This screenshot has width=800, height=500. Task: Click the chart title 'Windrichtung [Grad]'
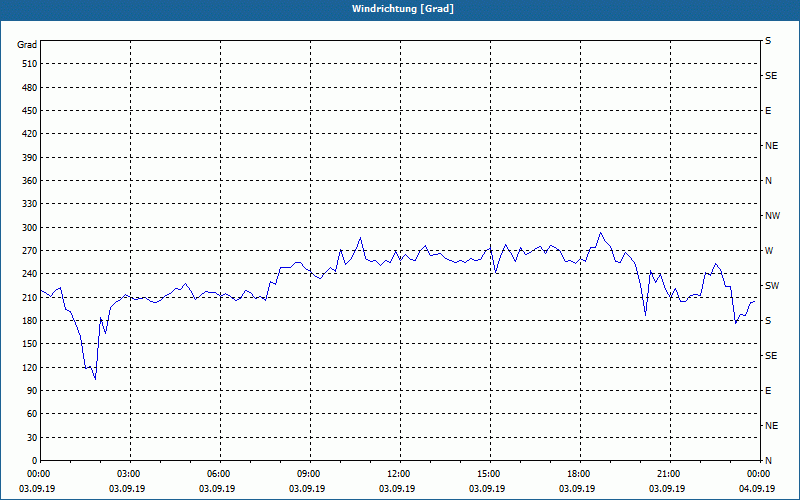[x=403, y=9]
